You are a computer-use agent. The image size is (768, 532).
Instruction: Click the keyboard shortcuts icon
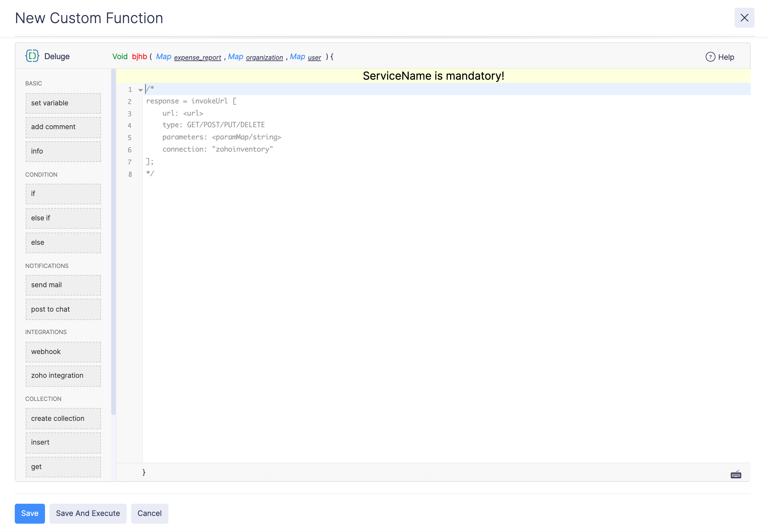(x=736, y=474)
